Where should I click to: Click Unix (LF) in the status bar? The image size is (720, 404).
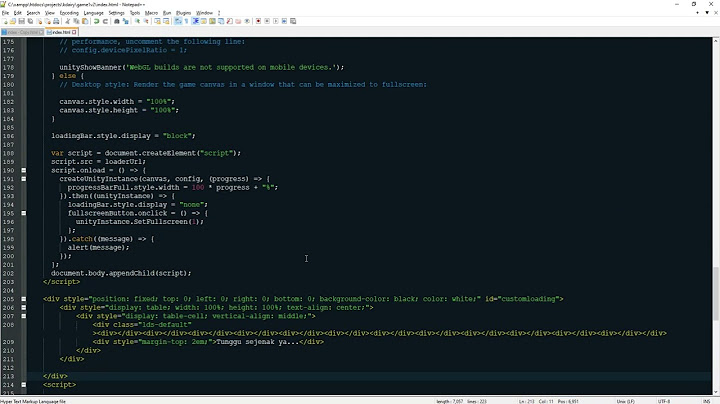click(x=625, y=401)
